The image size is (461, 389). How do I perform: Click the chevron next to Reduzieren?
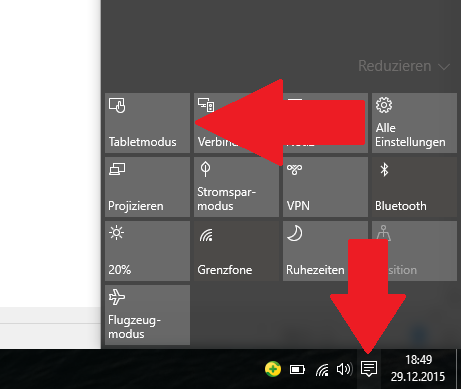point(444,67)
